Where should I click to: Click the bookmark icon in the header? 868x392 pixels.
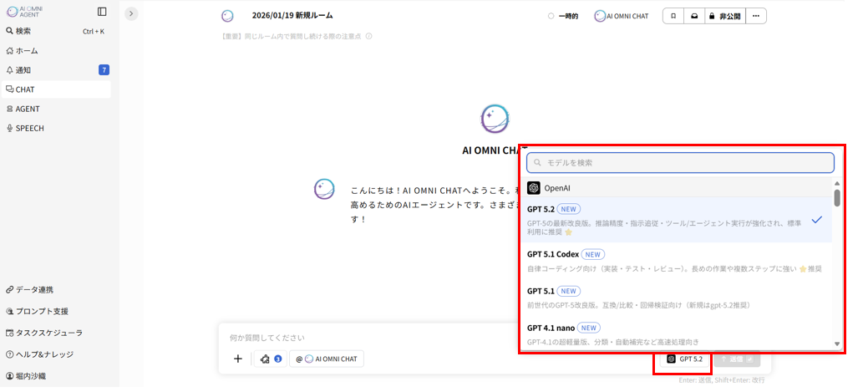pyautogui.click(x=673, y=16)
